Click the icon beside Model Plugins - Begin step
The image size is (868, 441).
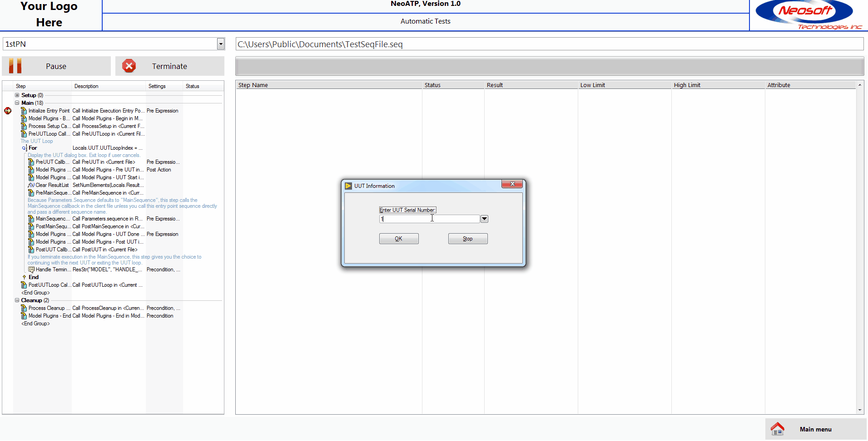pyautogui.click(x=25, y=118)
